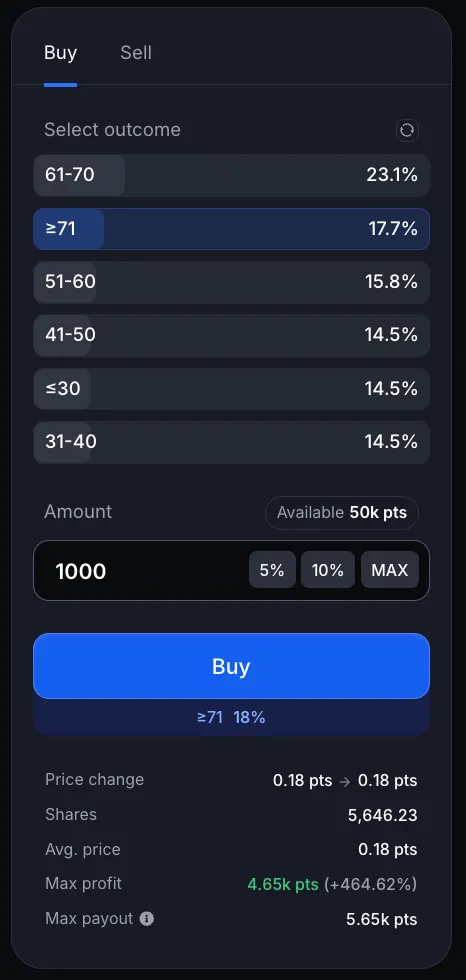Viewport: 466px width, 980px height.
Task: Pick the 41-50 outcome option
Action: point(231,335)
